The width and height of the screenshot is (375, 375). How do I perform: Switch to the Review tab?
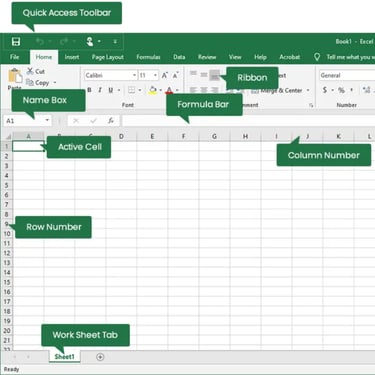click(207, 57)
